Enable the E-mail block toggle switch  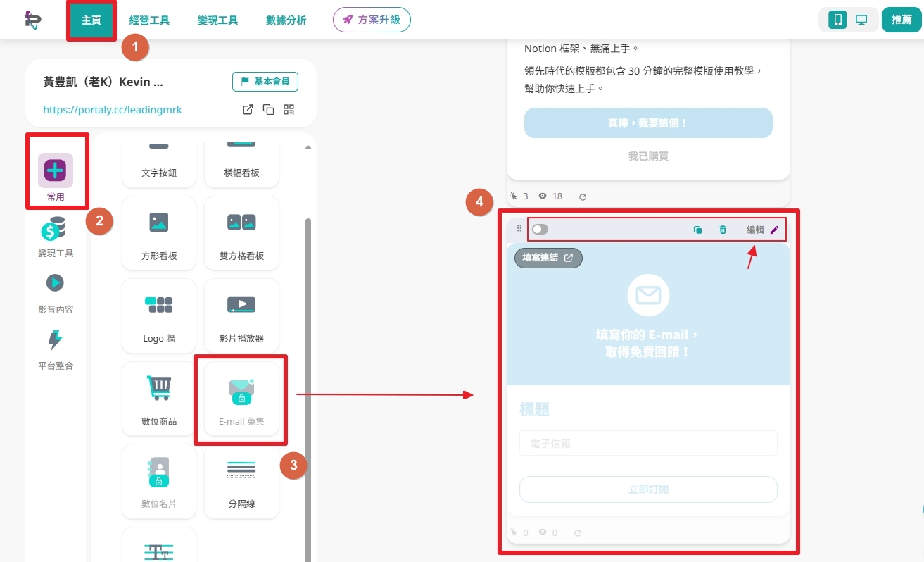(x=540, y=230)
